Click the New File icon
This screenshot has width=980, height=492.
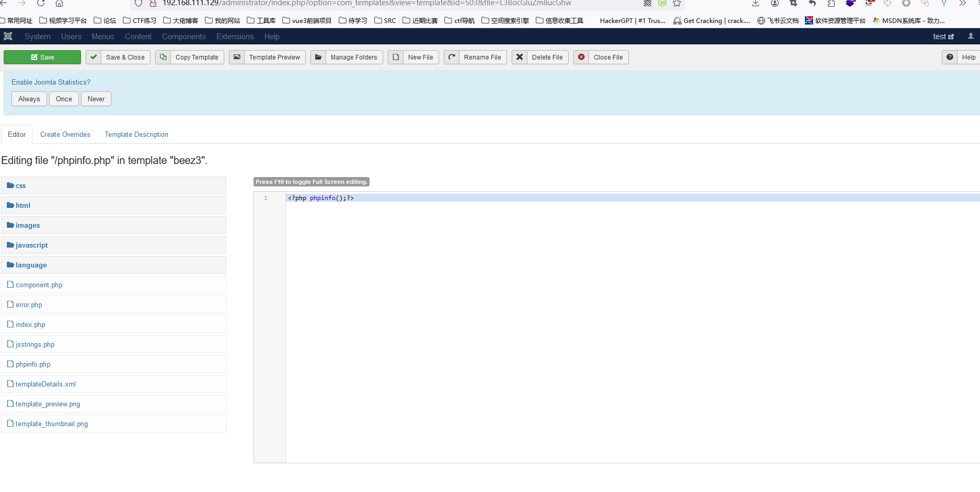point(396,57)
